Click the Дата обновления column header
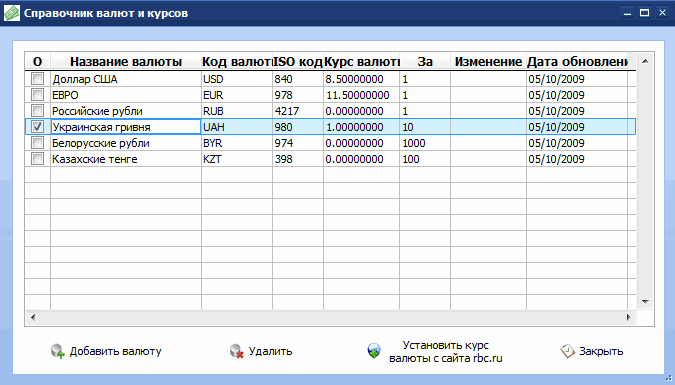Screen dimensions: 675x385 577,62
